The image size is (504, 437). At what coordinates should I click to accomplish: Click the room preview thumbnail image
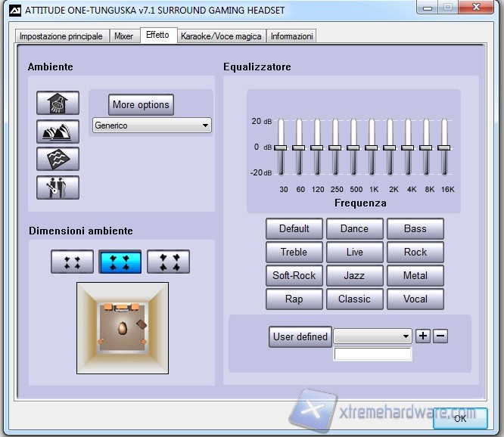tap(122, 327)
